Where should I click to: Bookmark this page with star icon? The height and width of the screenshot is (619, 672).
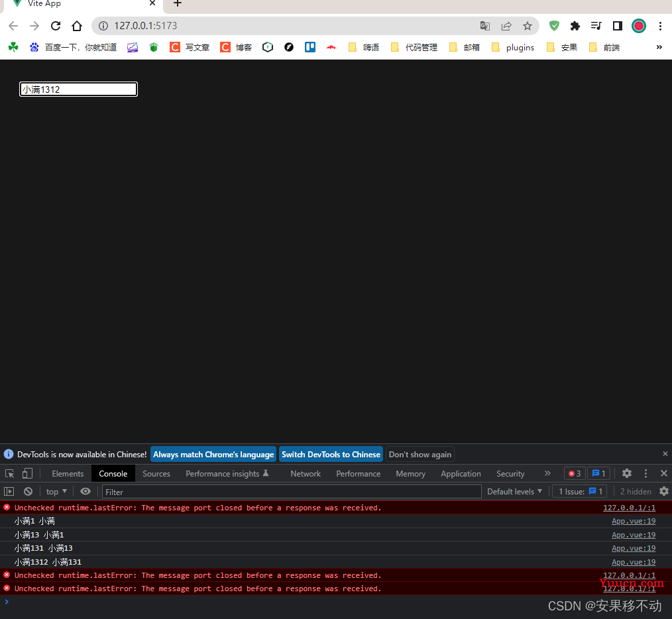[528, 26]
